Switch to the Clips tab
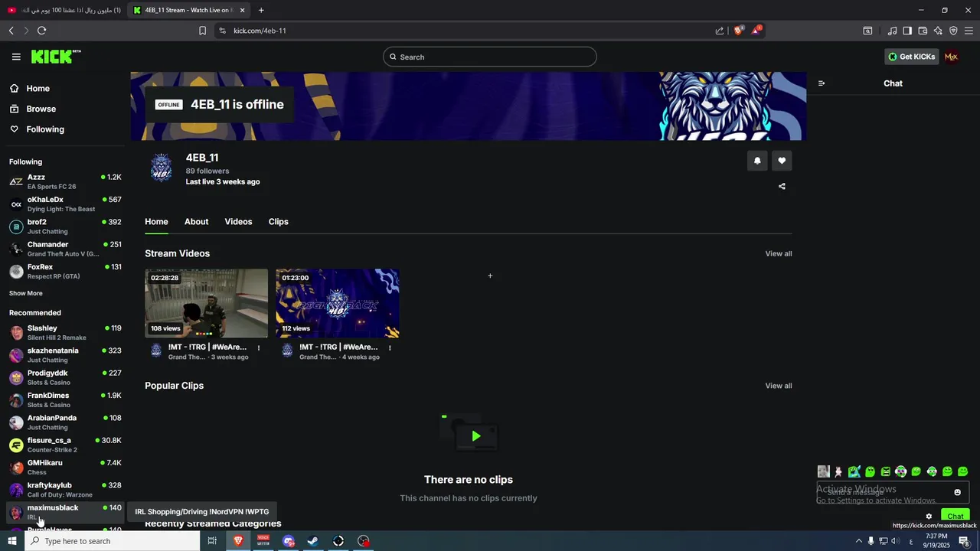 [x=278, y=221]
